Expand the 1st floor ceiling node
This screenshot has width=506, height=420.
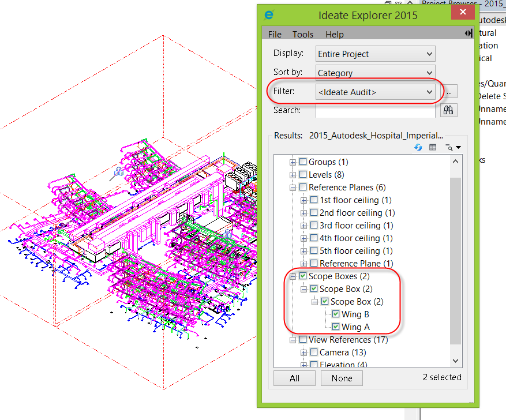[x=303, y=200]
